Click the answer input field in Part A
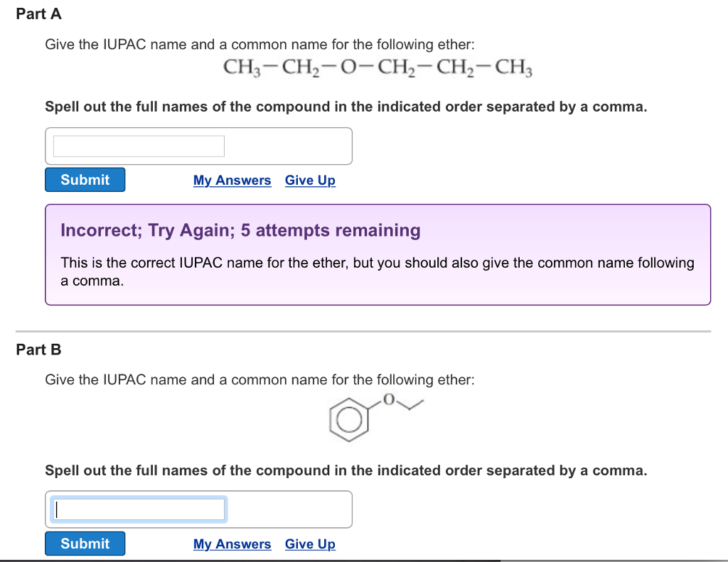Viewport: 728px width, 562px height. tap(137, 145)
